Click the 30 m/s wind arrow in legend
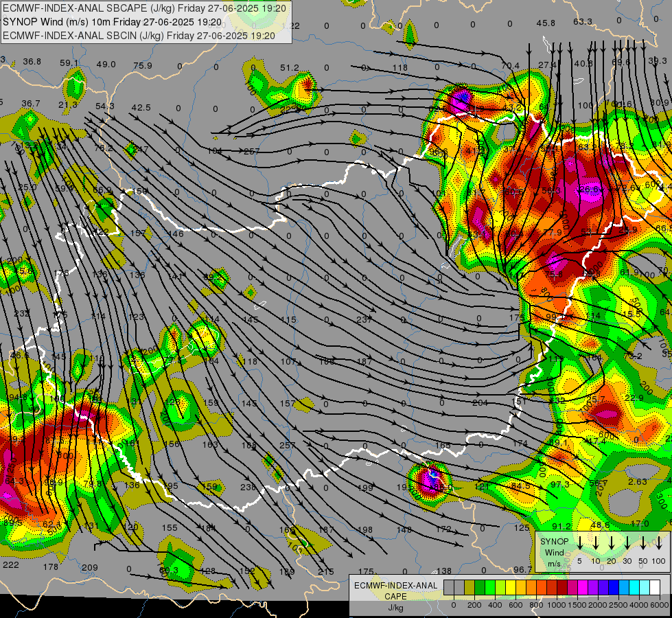 [627, 542]
